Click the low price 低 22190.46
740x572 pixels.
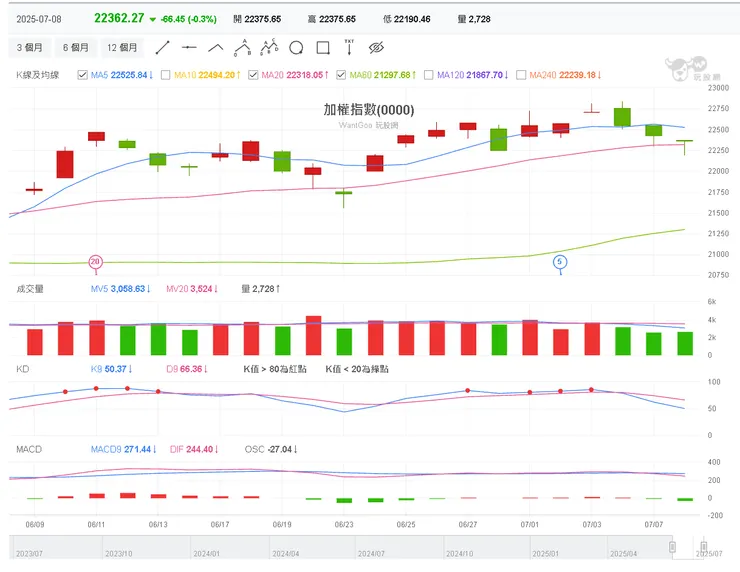[x=407, y=19]
